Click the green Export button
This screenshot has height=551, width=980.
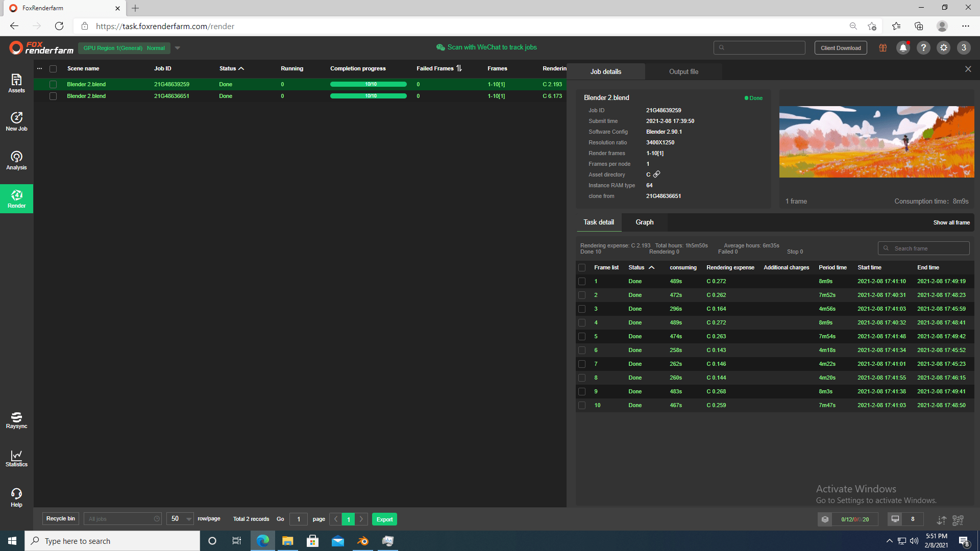[384, 519]
